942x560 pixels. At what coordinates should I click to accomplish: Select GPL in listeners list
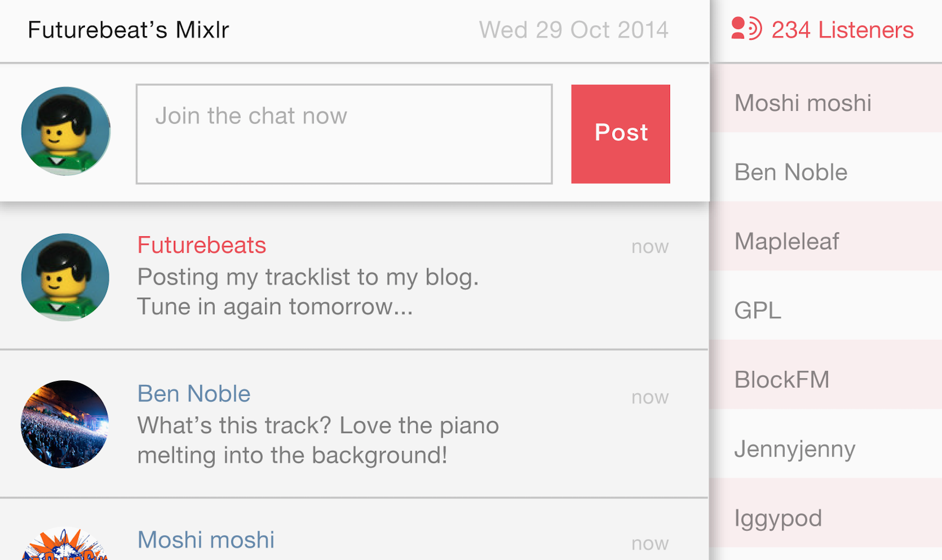click(x=758, y=310)
